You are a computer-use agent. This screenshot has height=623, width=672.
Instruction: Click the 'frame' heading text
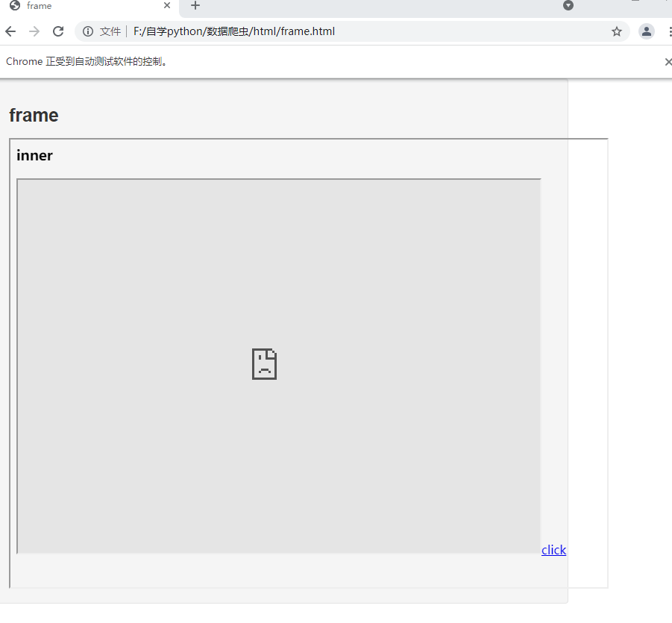pyautogui.click(x=34, y=116)
